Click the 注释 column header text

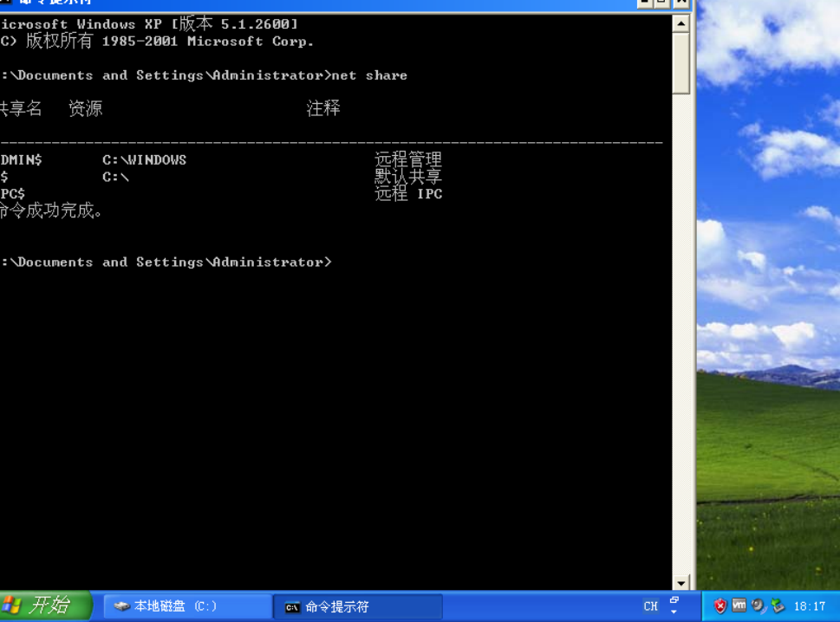(x=323, y=108)
